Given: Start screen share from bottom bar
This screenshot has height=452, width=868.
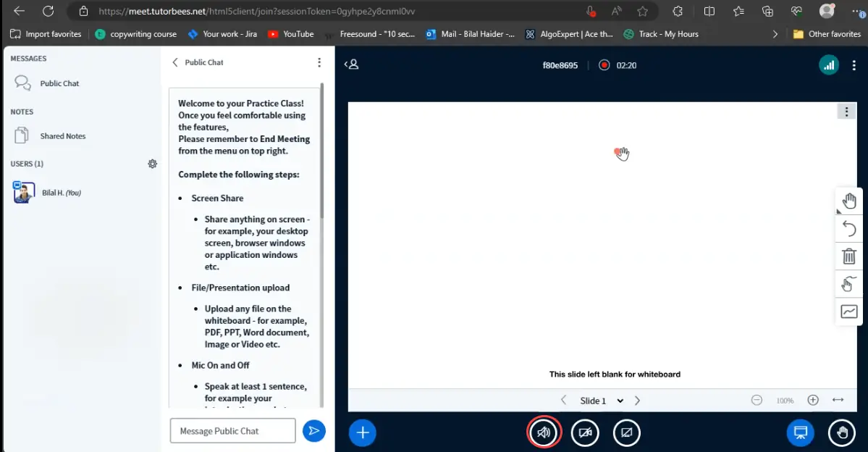Looking at the screenshot, I should pyautogui.click(x=626, y=432).
